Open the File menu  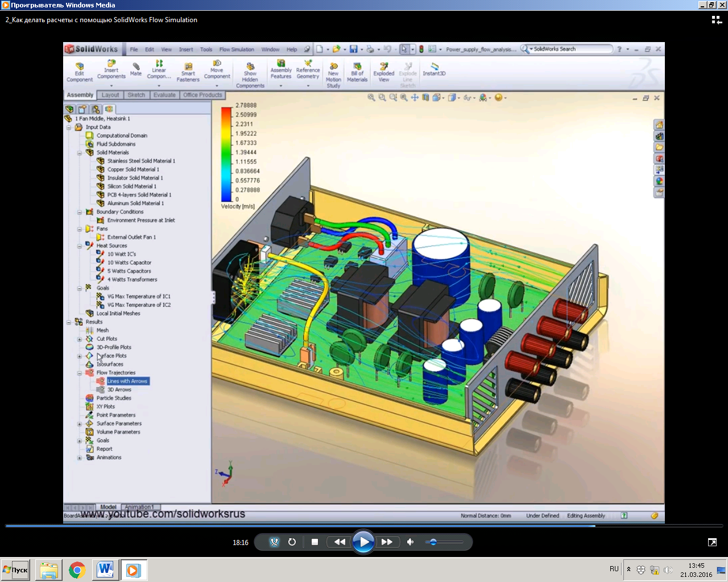[x=134, y=49]
